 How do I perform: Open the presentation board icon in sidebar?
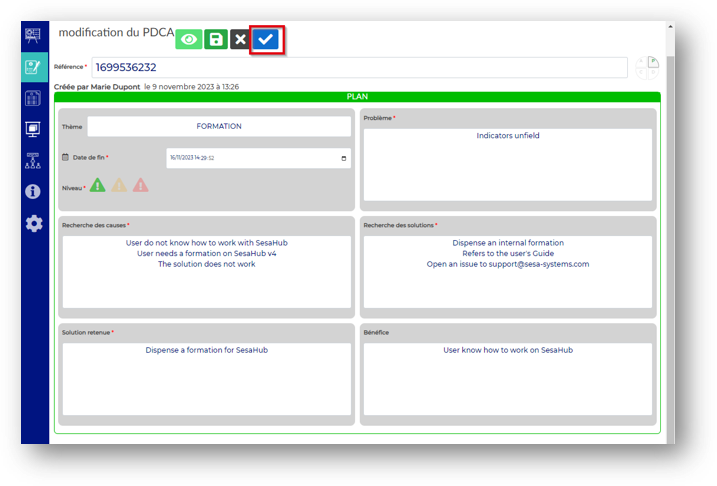click(33, 36)
